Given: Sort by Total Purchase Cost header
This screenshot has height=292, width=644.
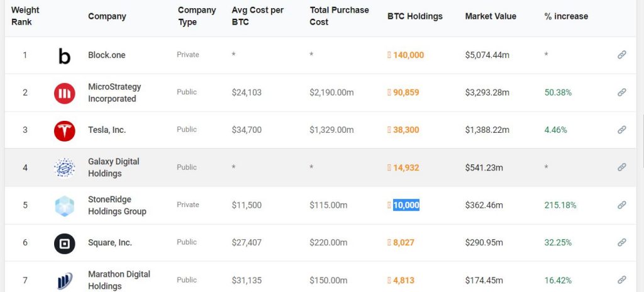Looking at the screenshot, I should tap(339, 16).
